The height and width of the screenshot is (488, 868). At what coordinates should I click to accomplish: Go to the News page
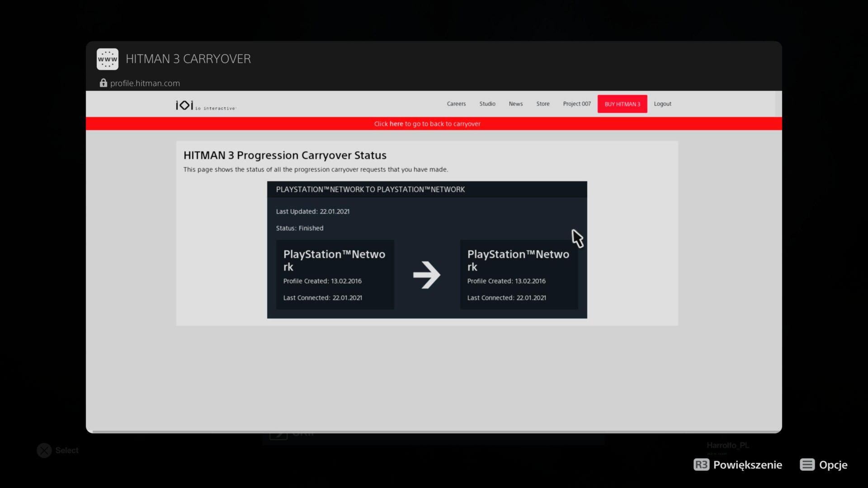pyautogui.click(x=515, y=104)
